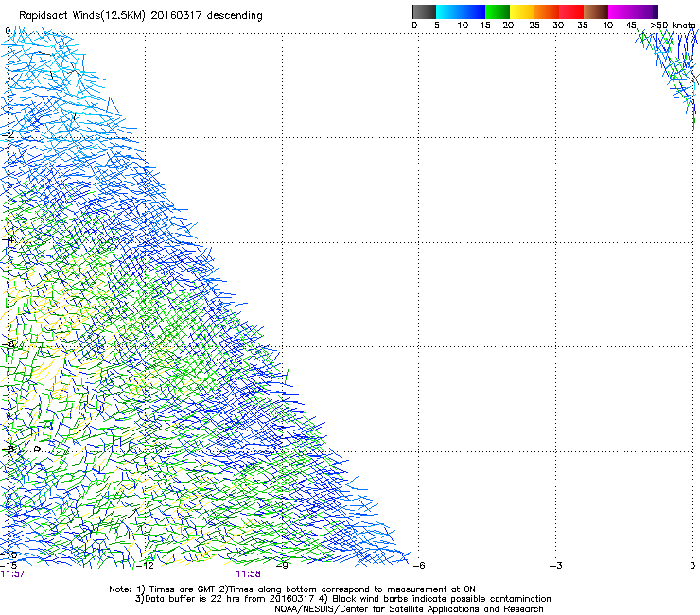Click the "25" legend scale label
Screen dimensions: 700x615
click(x=534, y=26)
